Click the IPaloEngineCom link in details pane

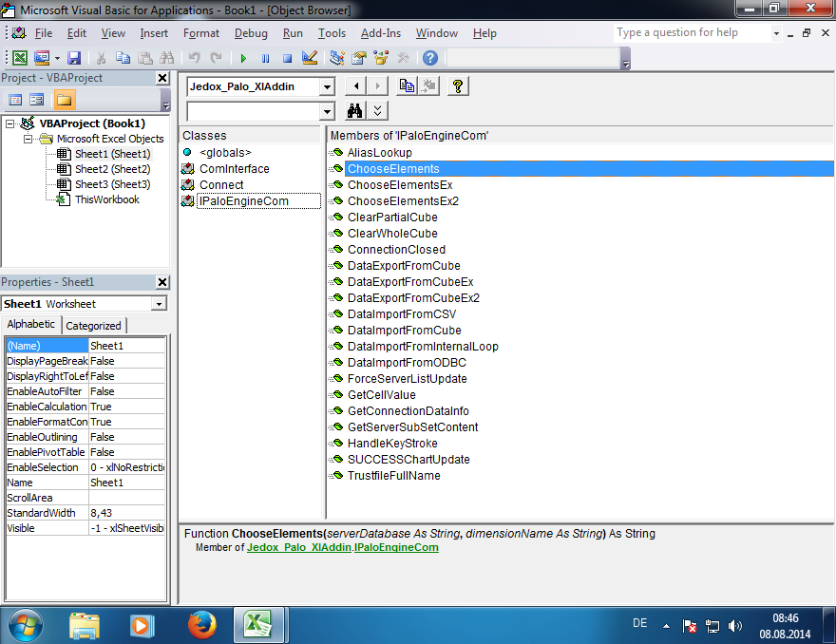pos(396,547)
